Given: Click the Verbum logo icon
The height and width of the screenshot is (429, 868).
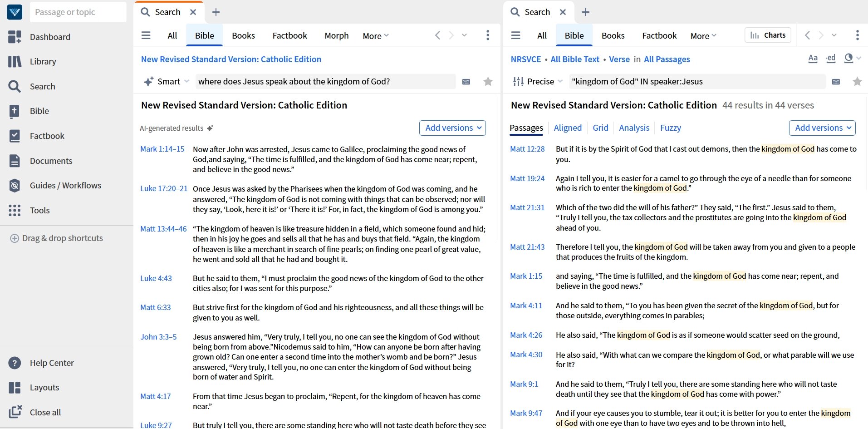Looking at the screenshot, I should (x=15, y=12).
